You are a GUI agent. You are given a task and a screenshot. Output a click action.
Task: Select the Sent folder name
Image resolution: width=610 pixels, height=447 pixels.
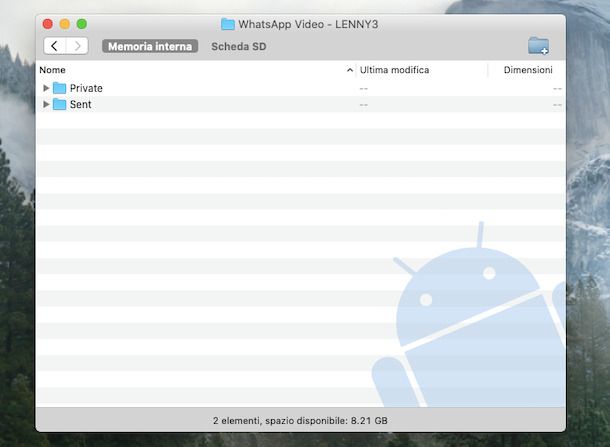coord(81,104)
